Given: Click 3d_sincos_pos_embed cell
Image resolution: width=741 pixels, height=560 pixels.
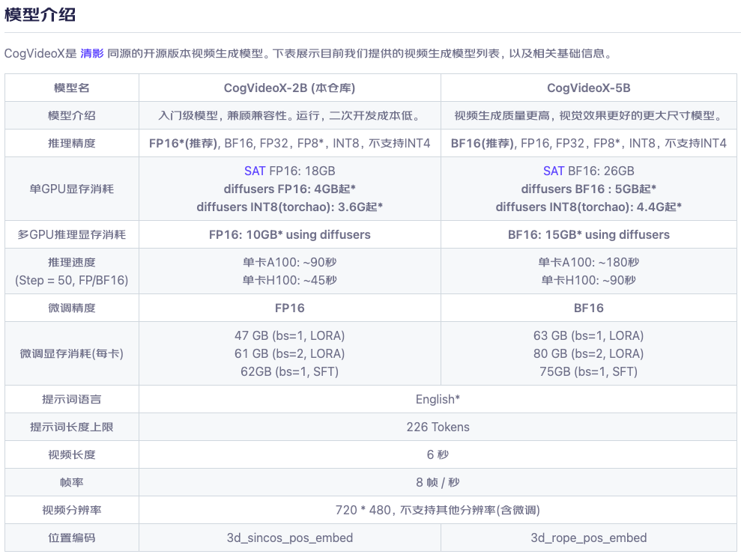Looking at the screenshot, I should (290, 538).
